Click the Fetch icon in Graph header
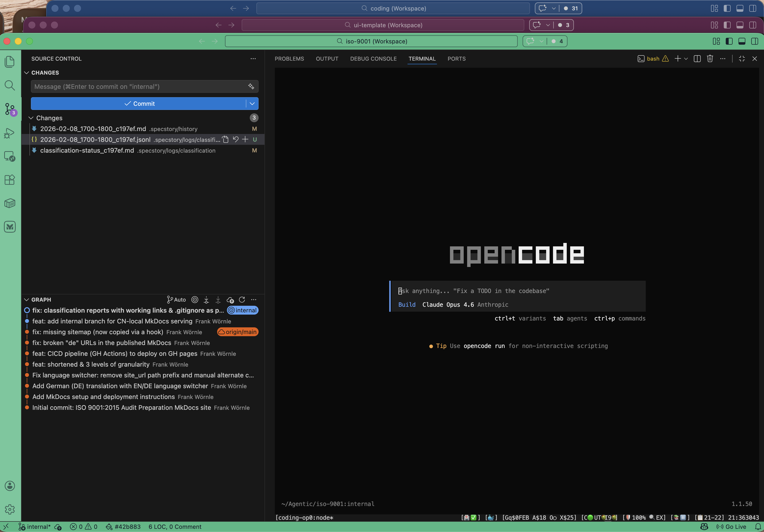The height and width of the screenshot is (532, 764). pyautogui.click(x=206, y=300)
